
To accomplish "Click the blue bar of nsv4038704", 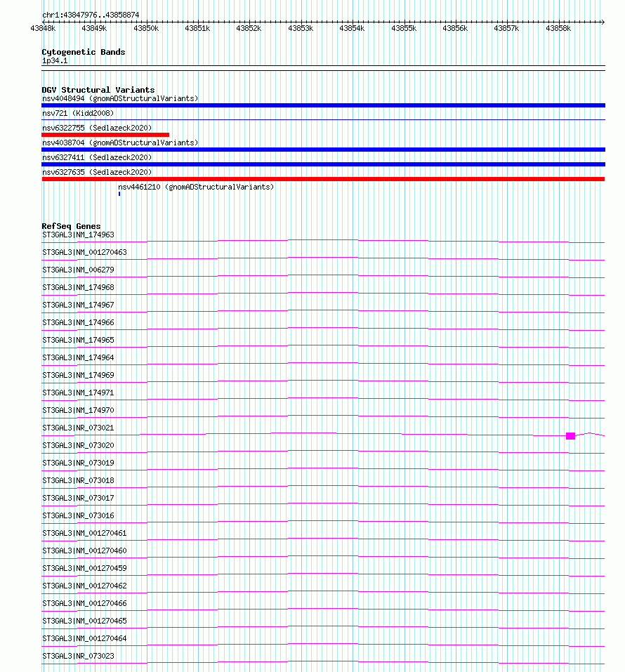I will click(x=323, y=150).
